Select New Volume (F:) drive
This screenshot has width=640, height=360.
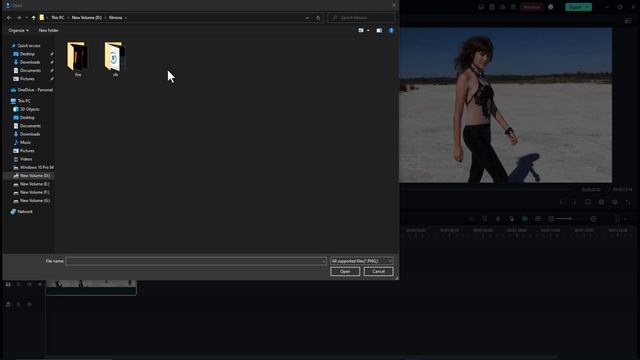point(35,192)
